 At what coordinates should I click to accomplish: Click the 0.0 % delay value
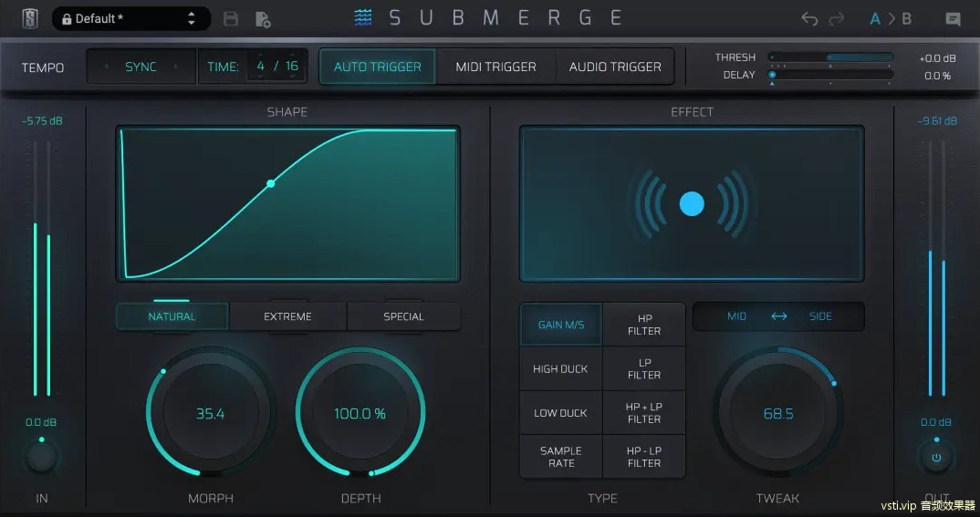coord(937,76)
